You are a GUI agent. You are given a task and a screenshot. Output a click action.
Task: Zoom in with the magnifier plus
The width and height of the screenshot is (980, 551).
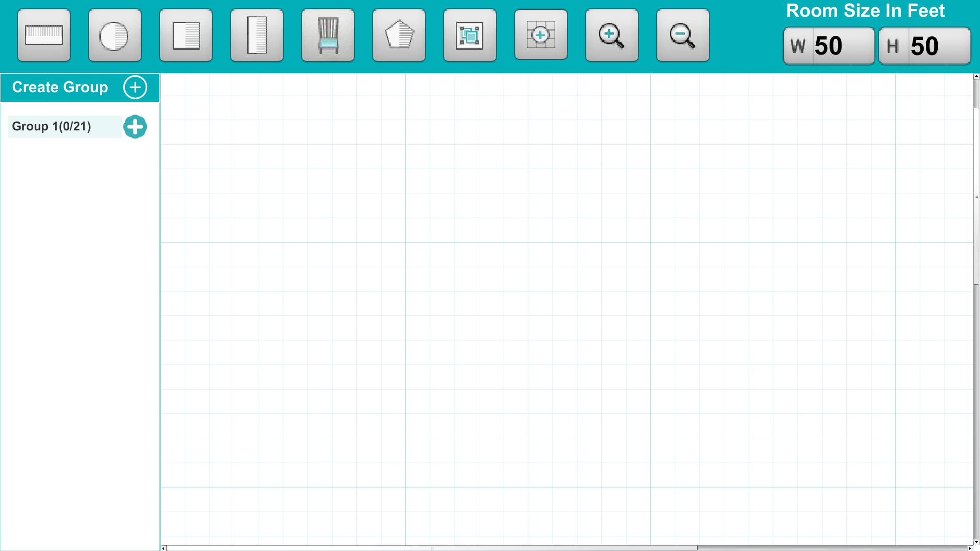[612, 35]
